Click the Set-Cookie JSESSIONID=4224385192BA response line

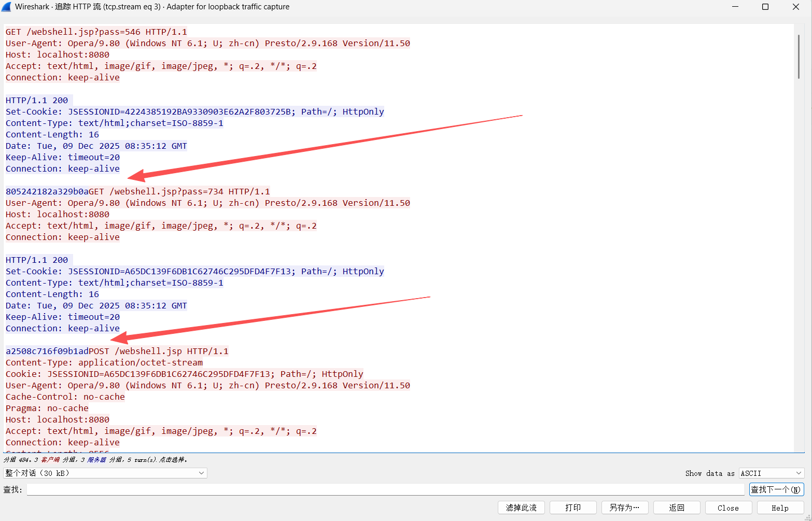(x=194, y=111)
